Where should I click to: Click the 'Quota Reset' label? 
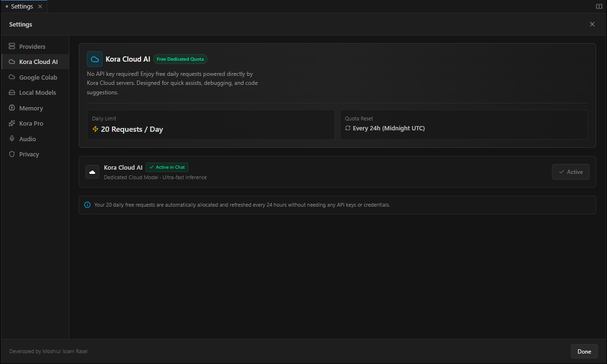(359, 118)
